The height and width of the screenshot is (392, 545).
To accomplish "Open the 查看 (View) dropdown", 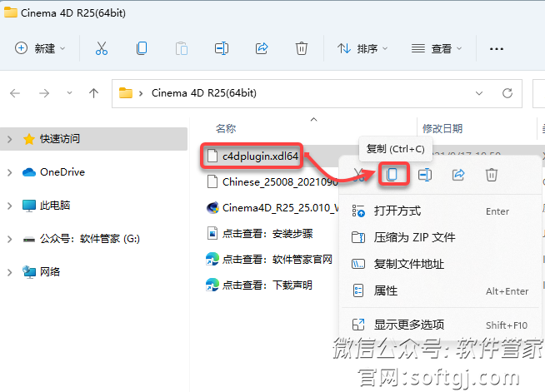I will click(436, 48).
